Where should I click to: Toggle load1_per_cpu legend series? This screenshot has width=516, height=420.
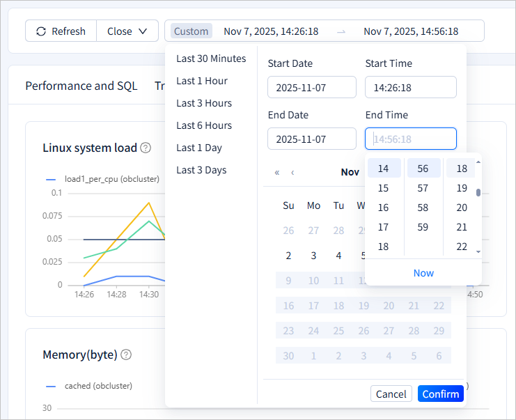[102, 179]
